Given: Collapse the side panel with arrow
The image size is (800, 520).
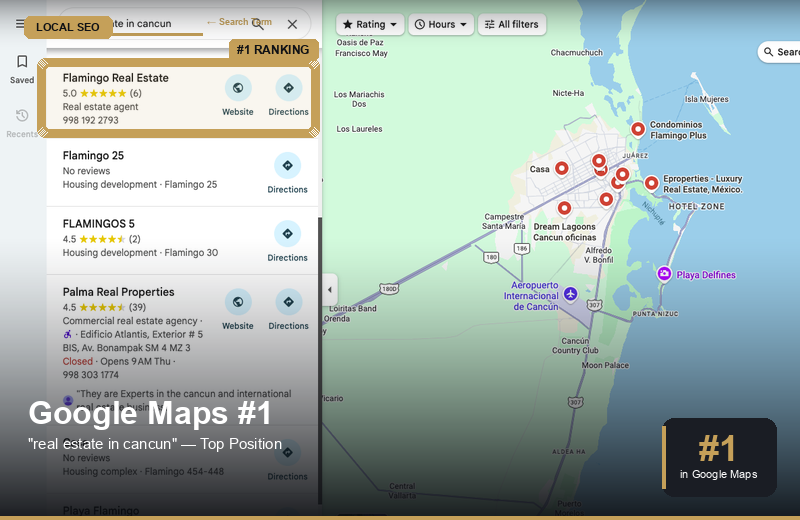Looking at the screenshot, I should (330, 290).
